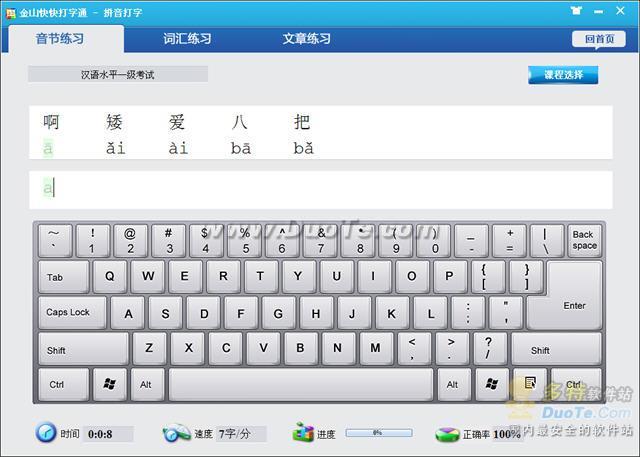
Task: Click the P key on virtual keyboard
Action: (x=450, y=277)
